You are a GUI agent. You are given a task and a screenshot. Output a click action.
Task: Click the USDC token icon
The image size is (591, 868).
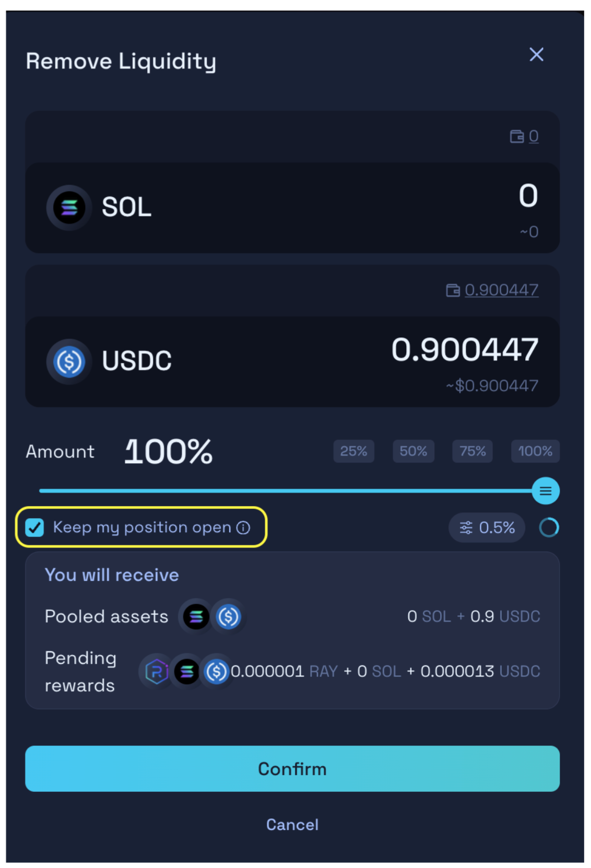pyautogui.click(x=69, y=361)
